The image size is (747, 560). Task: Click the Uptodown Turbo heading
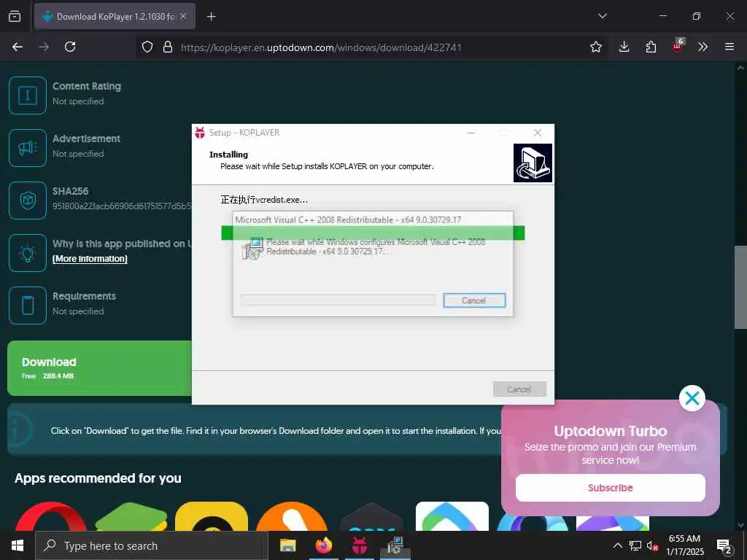[x=611, y=431]
